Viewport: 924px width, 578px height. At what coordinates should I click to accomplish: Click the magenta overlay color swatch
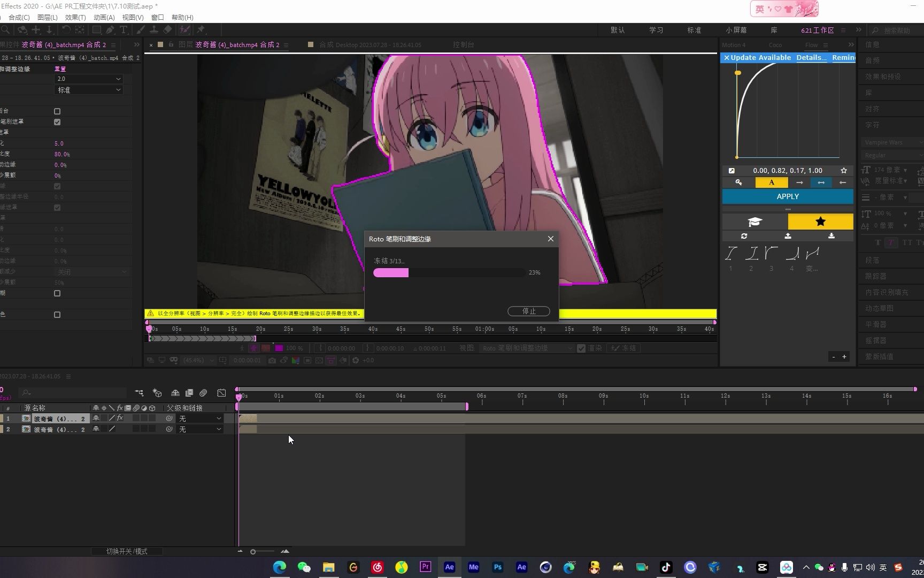click(x=279, y=348)
